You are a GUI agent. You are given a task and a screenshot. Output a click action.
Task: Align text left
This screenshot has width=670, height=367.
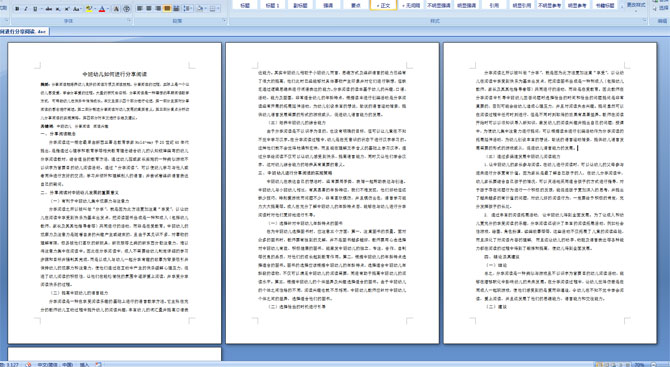tap(139, 9)
